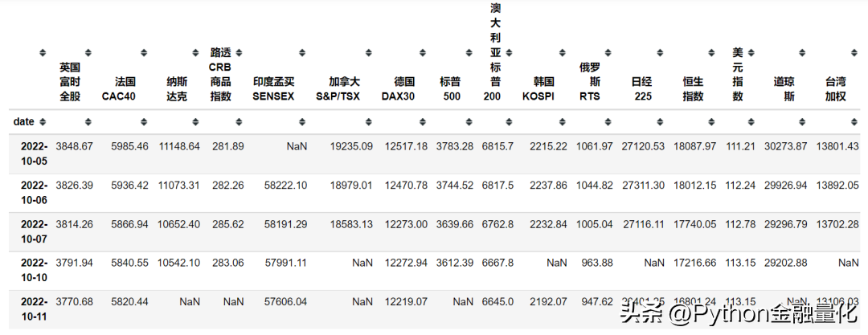Click cell value 12219.07

[406, 302]
